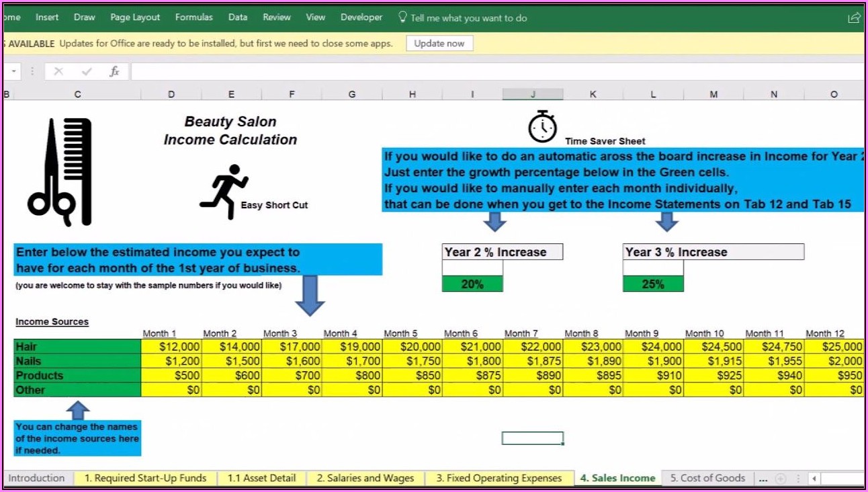Select Nails Month 1 value $1,200
This screenshot has width=868, height=492.
click(x=171, y=362)
